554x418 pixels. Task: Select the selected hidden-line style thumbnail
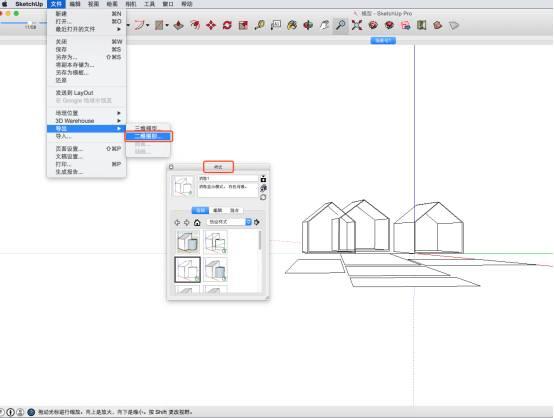[x=187, y=270]
